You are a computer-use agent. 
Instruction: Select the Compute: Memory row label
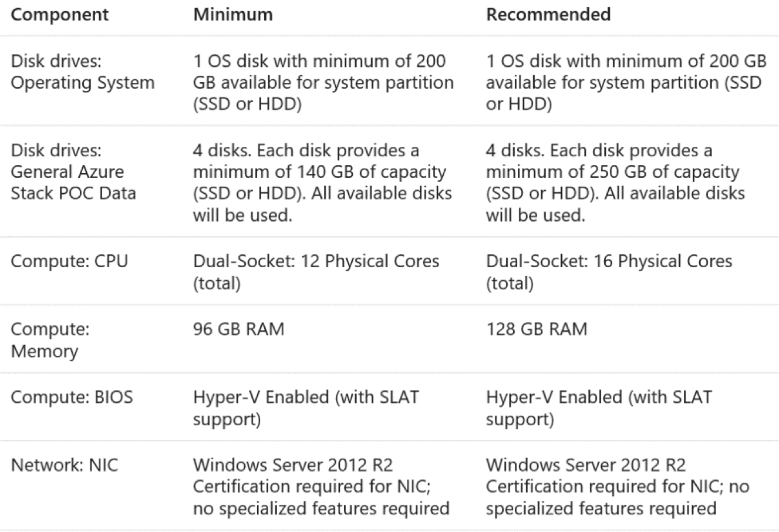[50, 339]
